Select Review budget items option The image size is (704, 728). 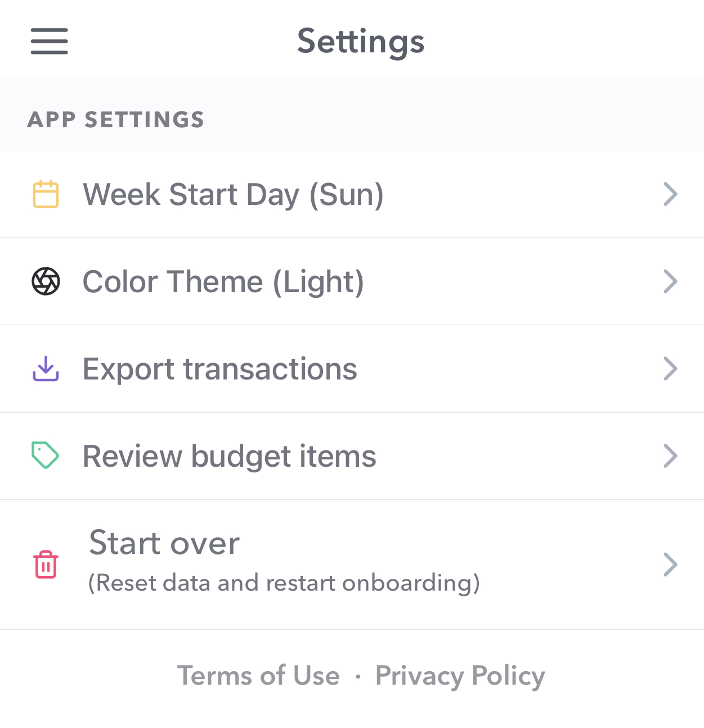pyautogui.click(x=352, y=455)
